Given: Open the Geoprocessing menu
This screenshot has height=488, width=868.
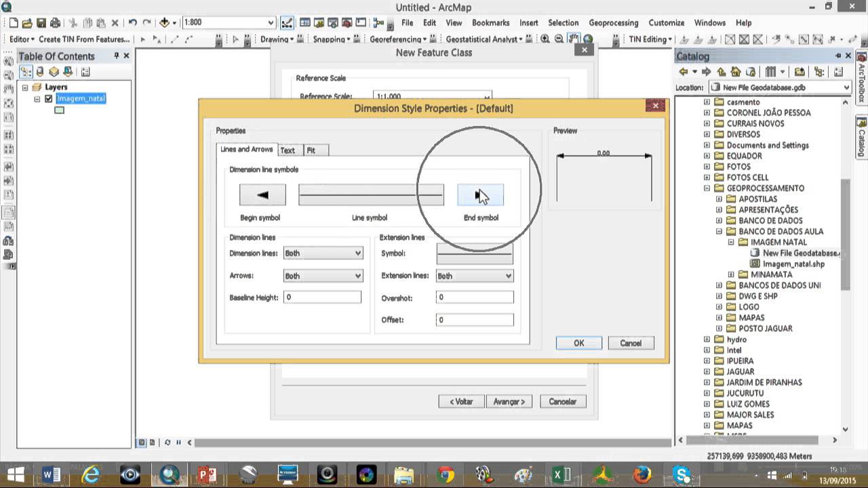Looking at the screenshot, I should pyautogui.click(x=614, y=22).
